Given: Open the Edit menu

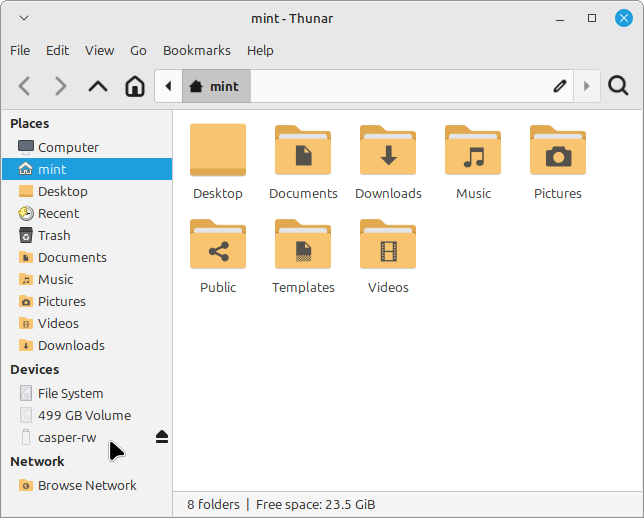Looking at the screenshot, I should coord(58,51).
